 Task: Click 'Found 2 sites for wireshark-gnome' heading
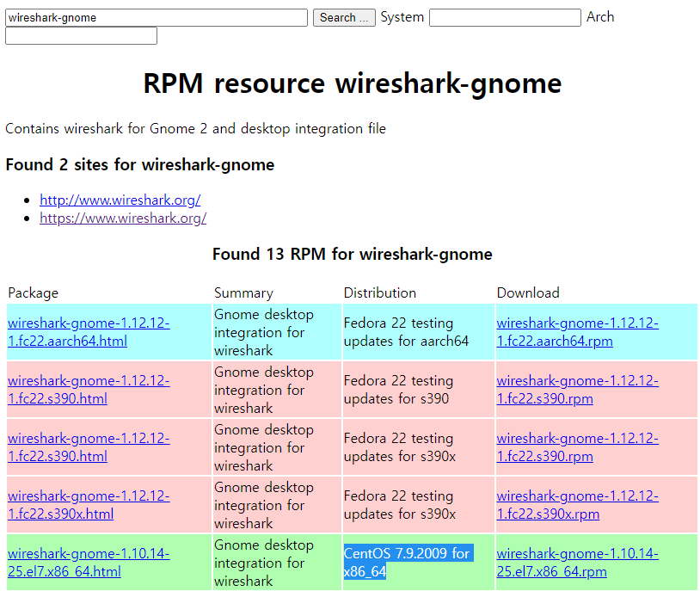[139, 165]
